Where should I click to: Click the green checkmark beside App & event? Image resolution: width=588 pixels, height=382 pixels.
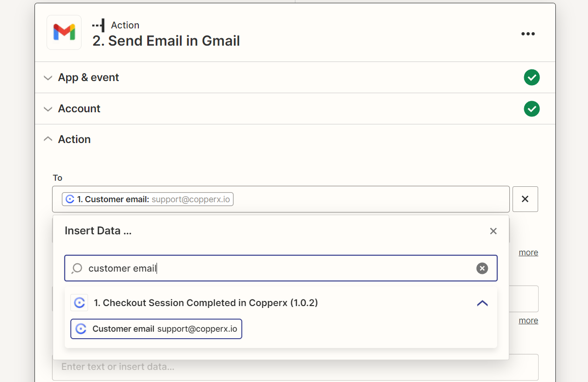[532, 77]
